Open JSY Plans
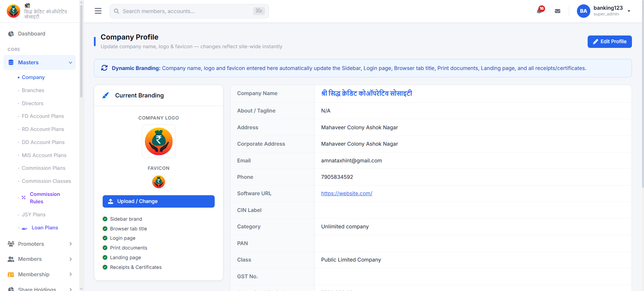This screenshot has width=644, height=291. click(x=34, y=215)
